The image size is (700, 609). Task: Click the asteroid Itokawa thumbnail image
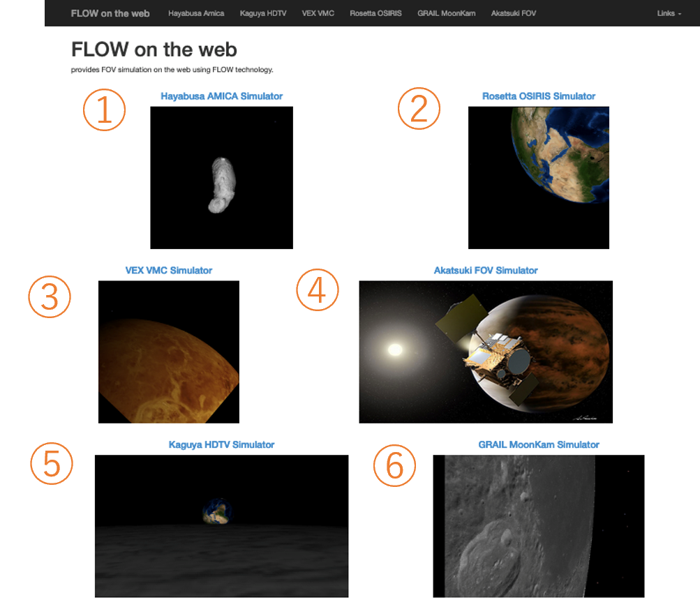221,178
